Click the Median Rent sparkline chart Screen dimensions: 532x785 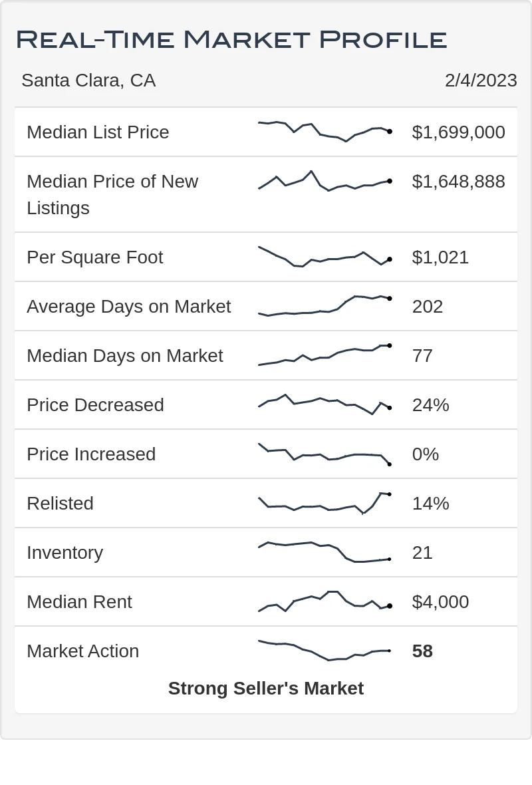click(325, 601)
